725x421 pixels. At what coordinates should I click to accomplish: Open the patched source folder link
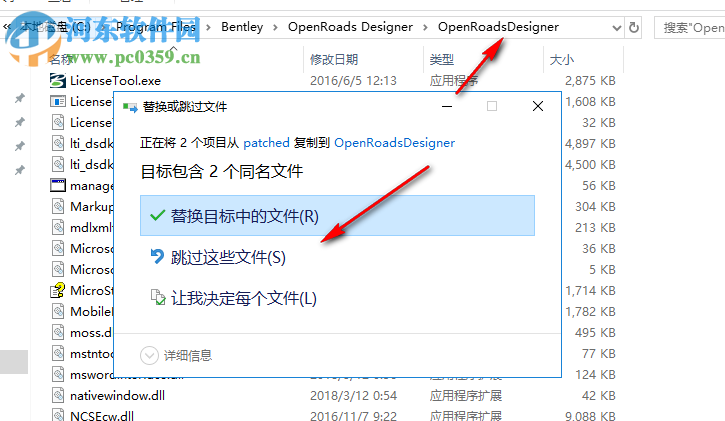click(x=266, y=143)
